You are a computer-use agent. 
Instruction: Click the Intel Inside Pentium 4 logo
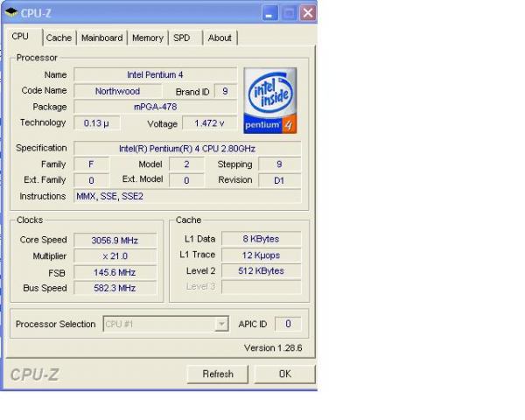click(x=270, y=101)
